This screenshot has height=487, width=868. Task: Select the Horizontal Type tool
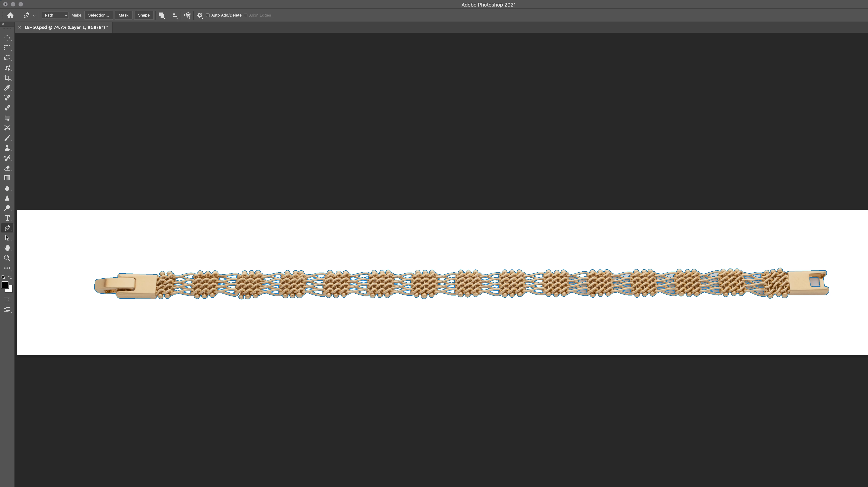7,218
